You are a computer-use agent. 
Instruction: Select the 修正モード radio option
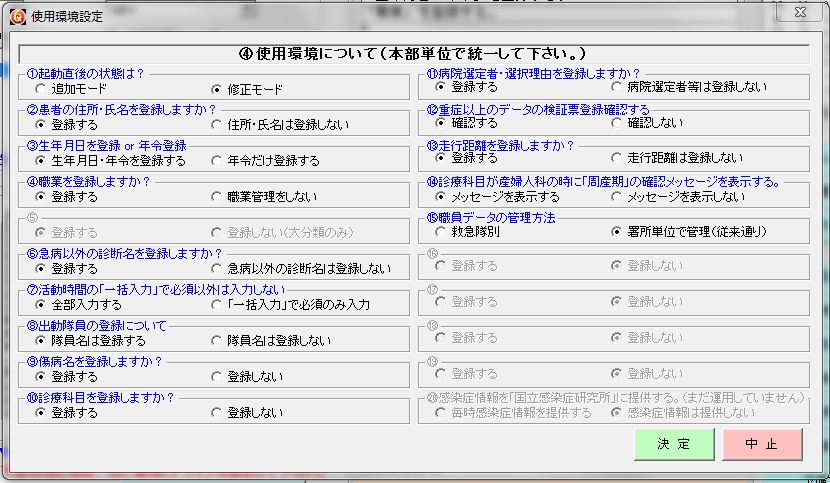(x=216, y=89)
